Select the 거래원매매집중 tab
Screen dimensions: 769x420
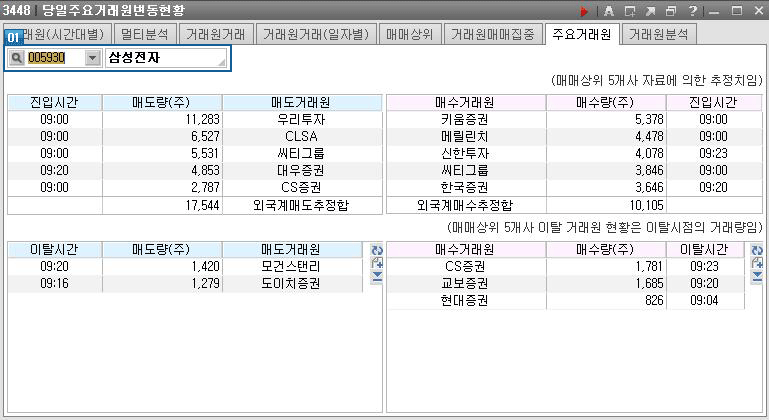493,34
